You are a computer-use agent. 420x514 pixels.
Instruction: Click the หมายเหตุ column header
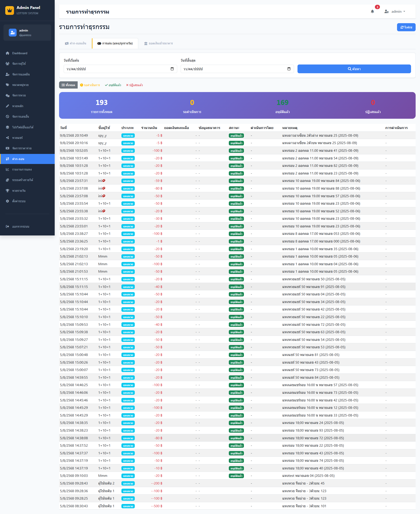point(290,128)
